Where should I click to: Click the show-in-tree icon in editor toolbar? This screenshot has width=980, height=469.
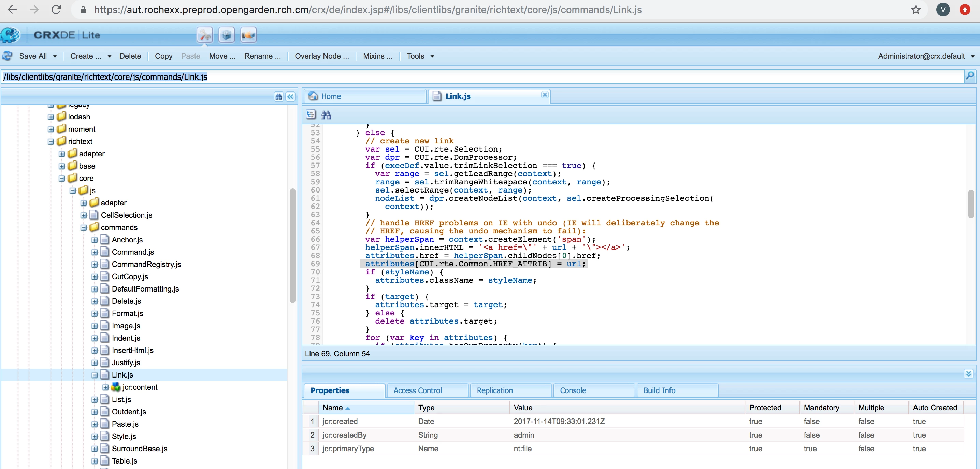(x=311, y=115)
